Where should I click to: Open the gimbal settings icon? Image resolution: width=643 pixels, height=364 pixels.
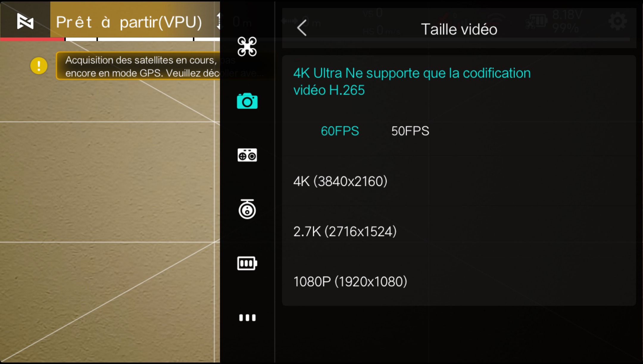tap(247, 209)
